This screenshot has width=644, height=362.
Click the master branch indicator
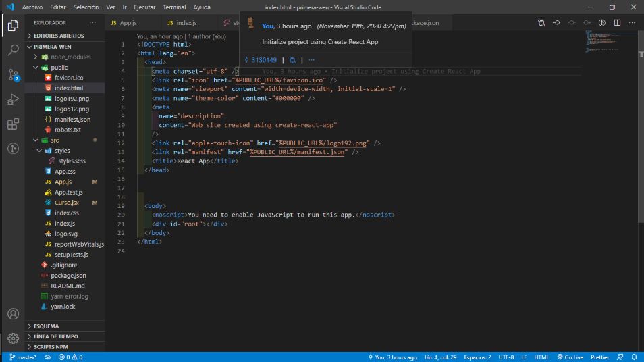(23, 357)
